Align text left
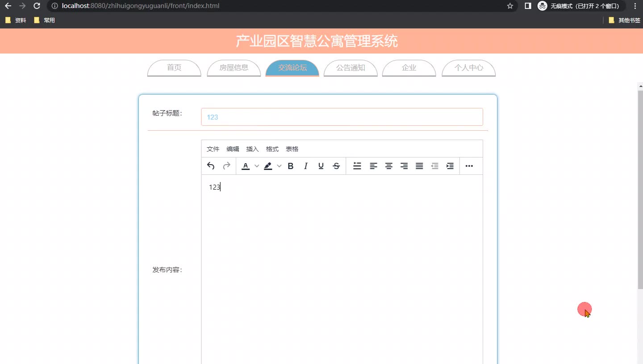 click(373, 166)
